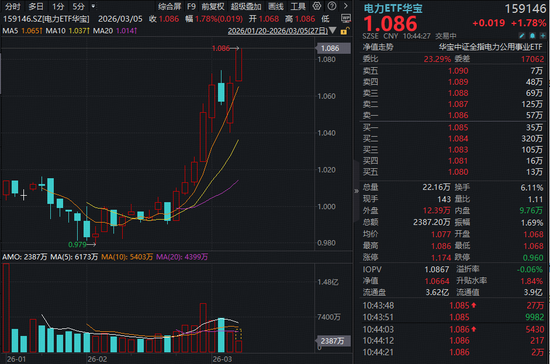The image size is (550, 364).
Task: Click the 外盘 value 12.39万
Action: pos(437,210)
